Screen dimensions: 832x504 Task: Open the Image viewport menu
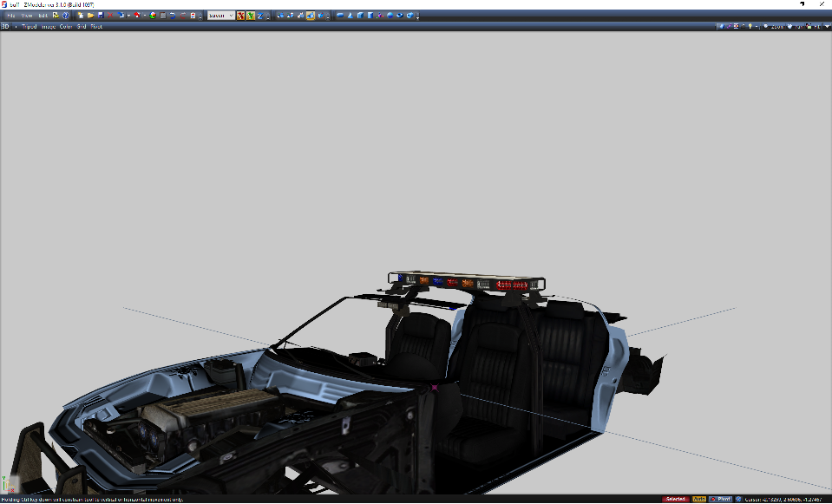click(49, 27)
